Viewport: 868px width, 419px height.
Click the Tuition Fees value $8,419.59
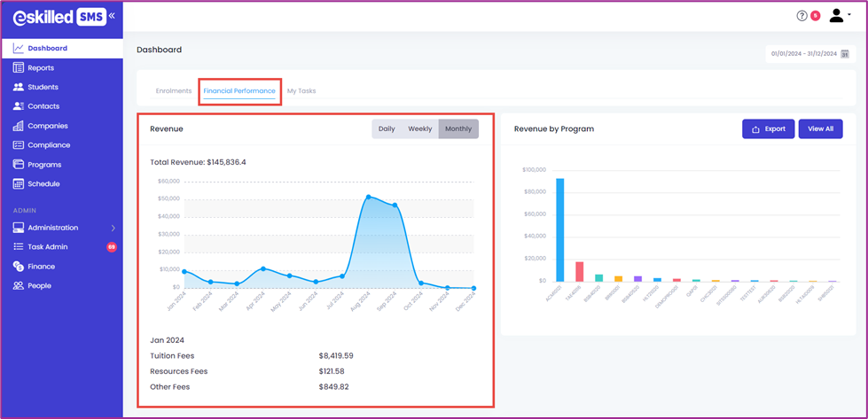[x=336, y=356]
